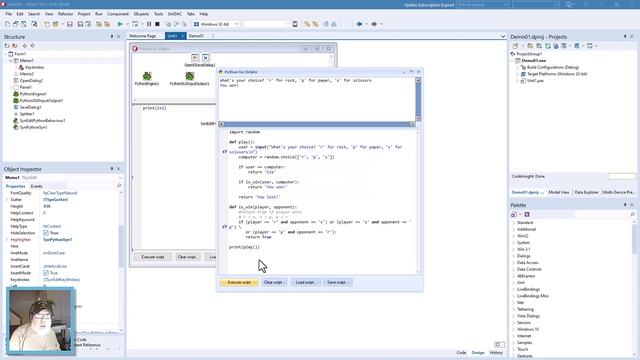
Task: Select Unit1.pas in the Projects tree
Action: [535, 81]
